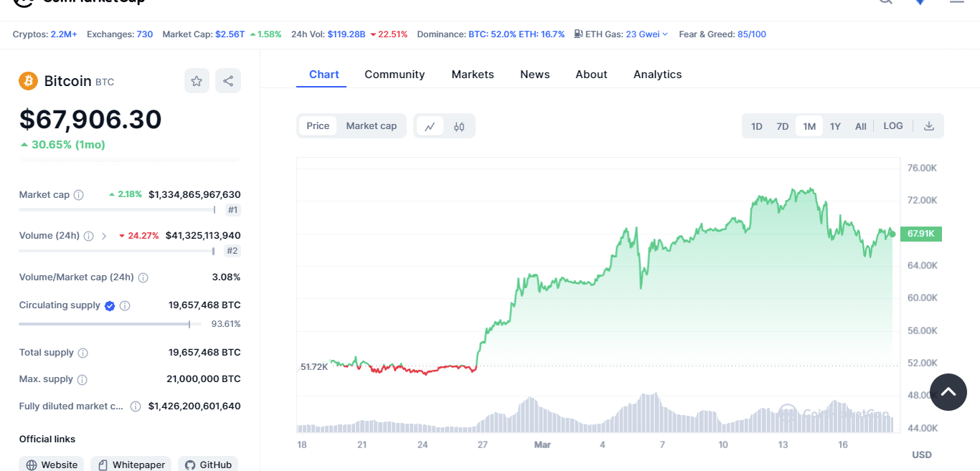This screenshot has width=980, height=471.
Task: Select the Price chart mode
Action: (318, 126)
